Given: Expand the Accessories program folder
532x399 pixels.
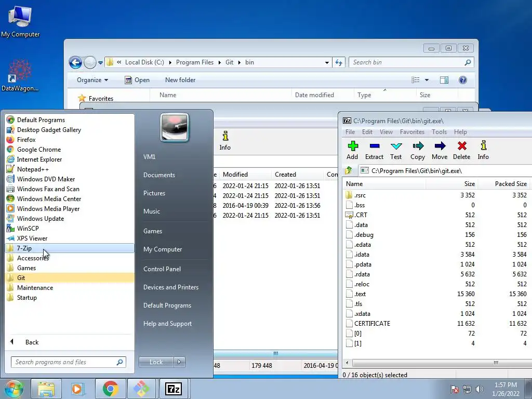Looking at the screenshot, I should (x=70, y=258).
